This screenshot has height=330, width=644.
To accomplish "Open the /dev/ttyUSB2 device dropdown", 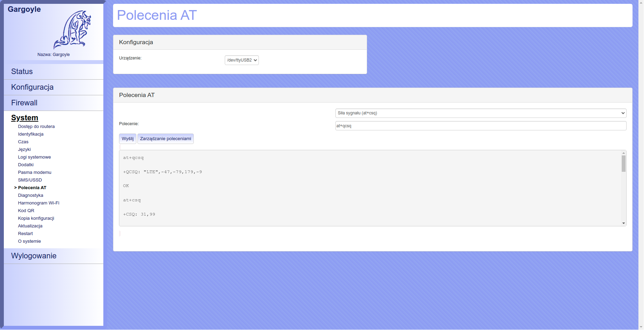I will tap(242, 60).
